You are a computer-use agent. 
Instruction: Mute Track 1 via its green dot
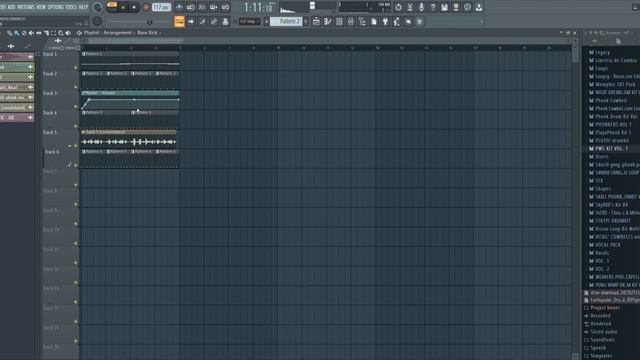point(76,68)
